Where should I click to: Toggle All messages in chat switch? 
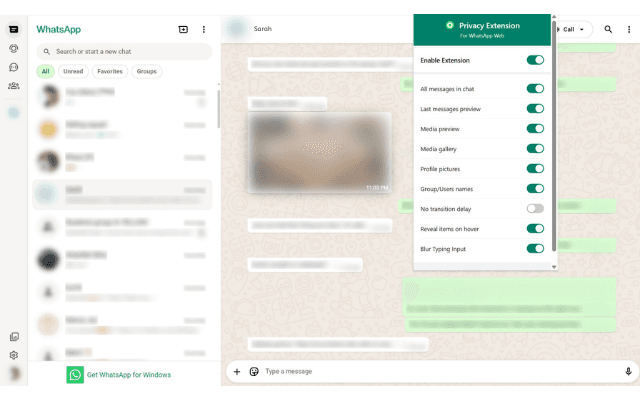535,89
